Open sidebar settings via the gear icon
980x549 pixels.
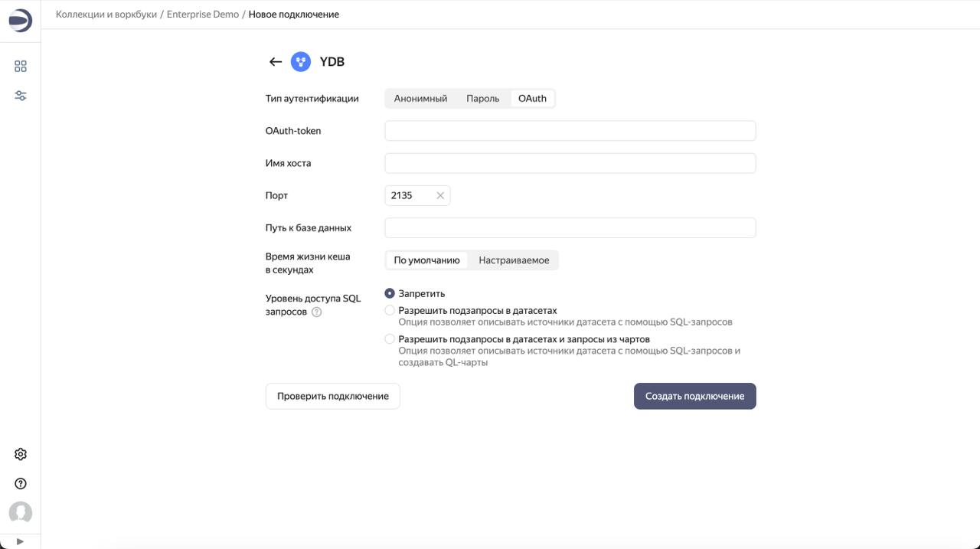21,453
